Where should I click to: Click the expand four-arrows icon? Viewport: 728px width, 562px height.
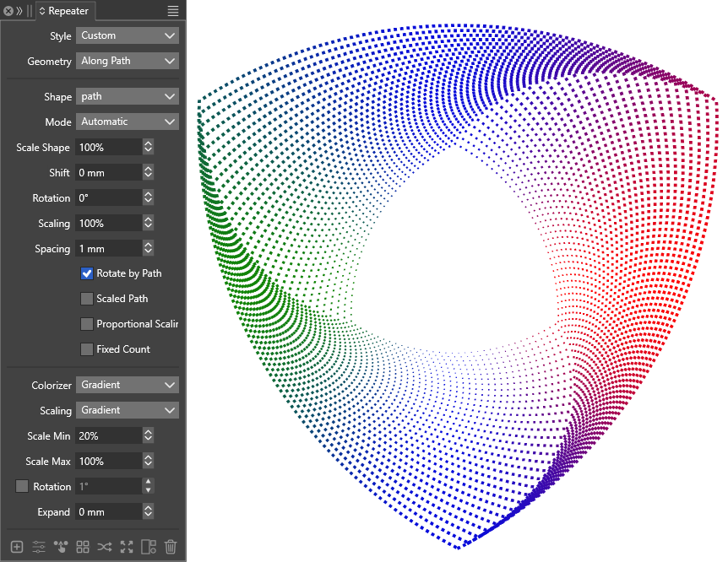click(127, 547)
